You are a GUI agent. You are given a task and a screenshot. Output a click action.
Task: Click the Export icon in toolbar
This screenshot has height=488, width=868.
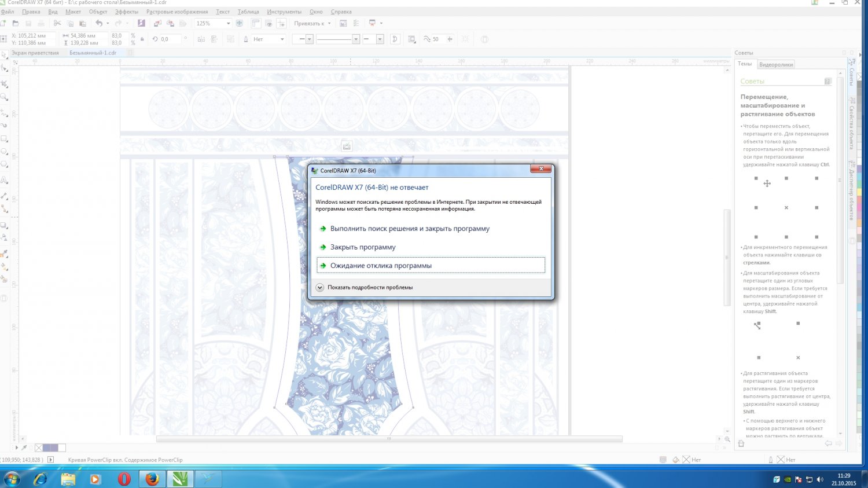coord(170,23)
